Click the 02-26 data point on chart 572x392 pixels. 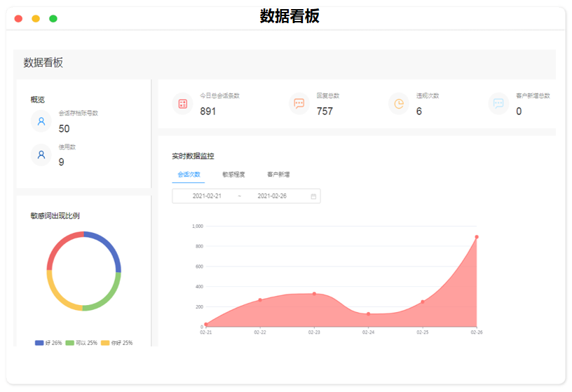(x=477, y=237)
